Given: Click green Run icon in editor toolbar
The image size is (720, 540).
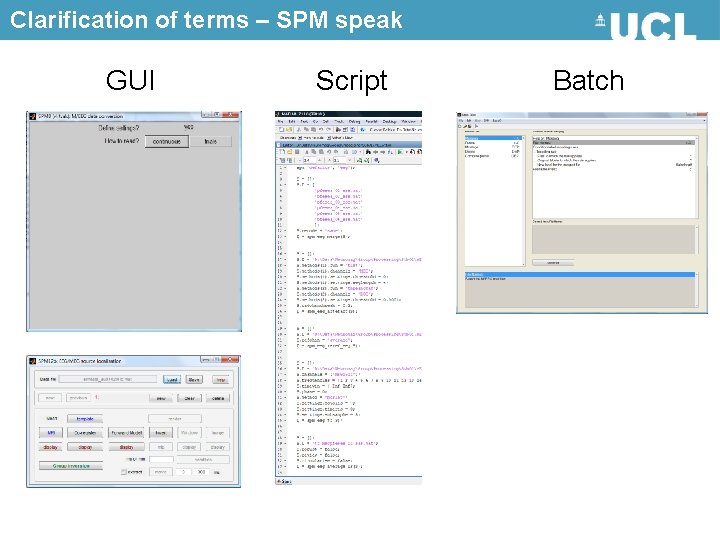Looking at the screenshot, I should pyautogui.click(x=400, y=152).
